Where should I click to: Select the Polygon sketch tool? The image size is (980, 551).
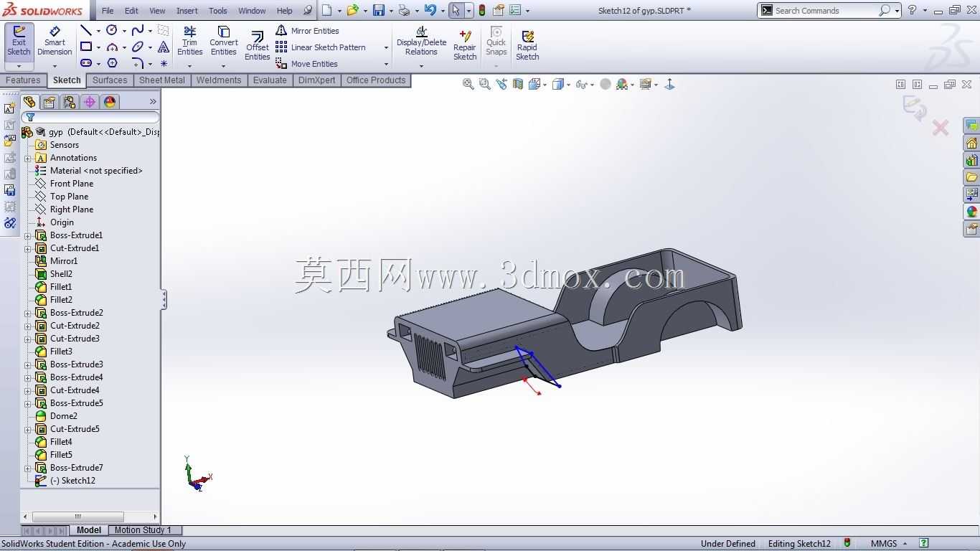click(112, 63)
